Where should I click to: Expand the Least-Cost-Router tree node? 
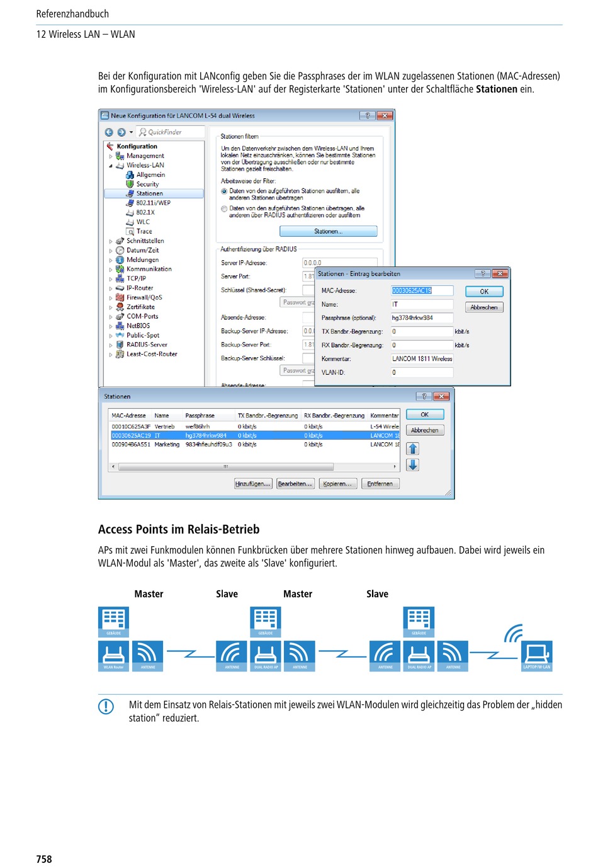111,355
